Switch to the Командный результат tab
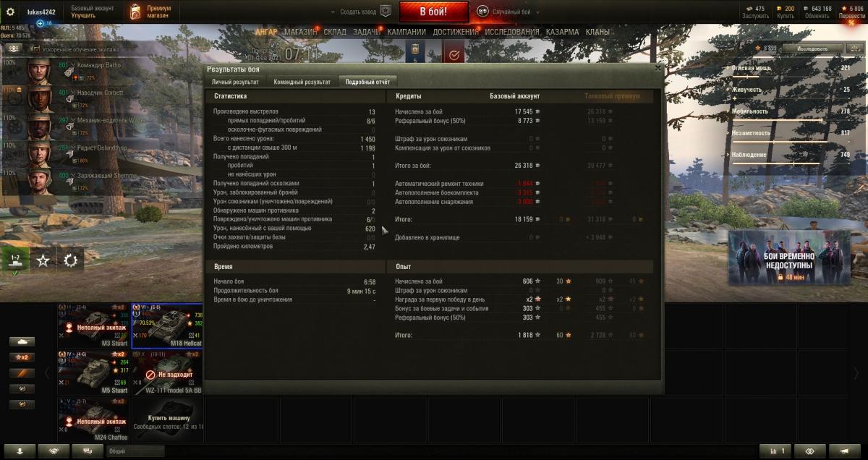Image resolution: width=868 pixels, height=460 pixels. tap(302, 82)
